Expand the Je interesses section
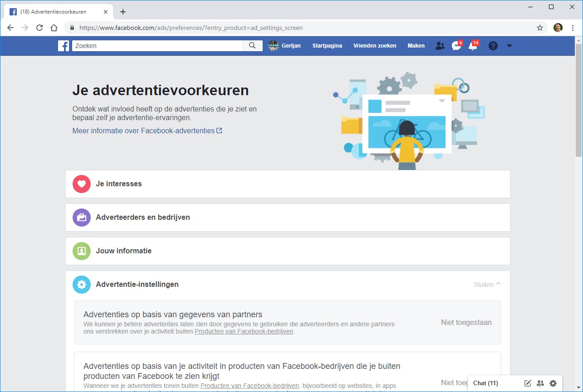 pyautogui.click(x=288, y=184)
